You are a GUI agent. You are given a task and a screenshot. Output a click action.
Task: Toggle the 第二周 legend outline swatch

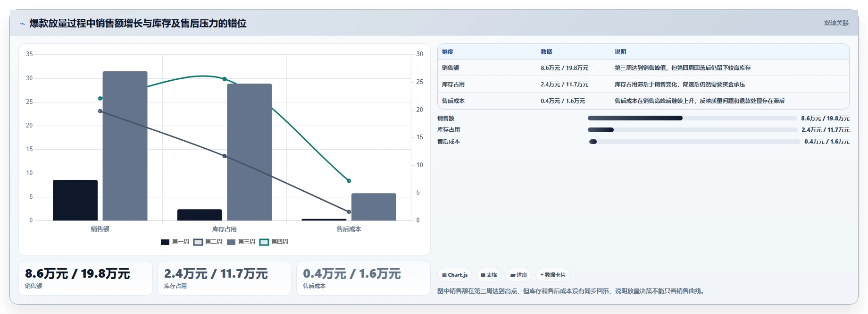[198, 242]
